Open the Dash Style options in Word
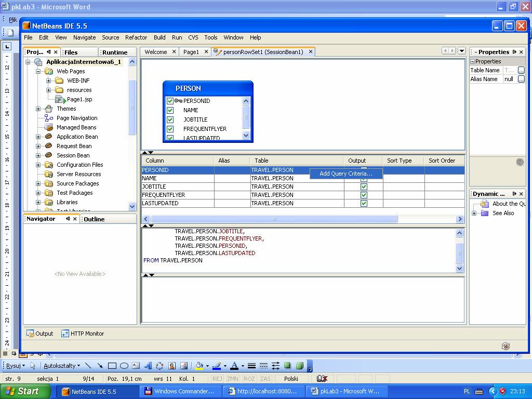The width and height of the screenshot is (532, 399). coord(263,366)
